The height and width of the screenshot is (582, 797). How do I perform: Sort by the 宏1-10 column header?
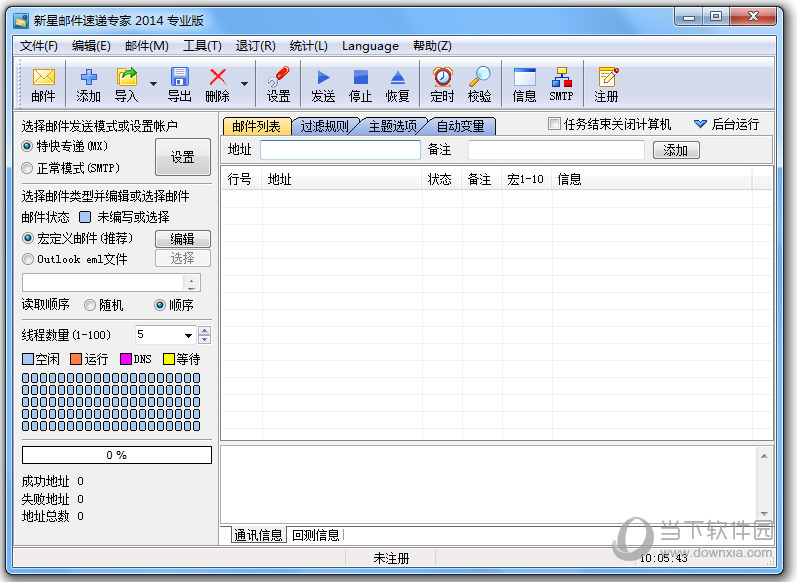526,179
